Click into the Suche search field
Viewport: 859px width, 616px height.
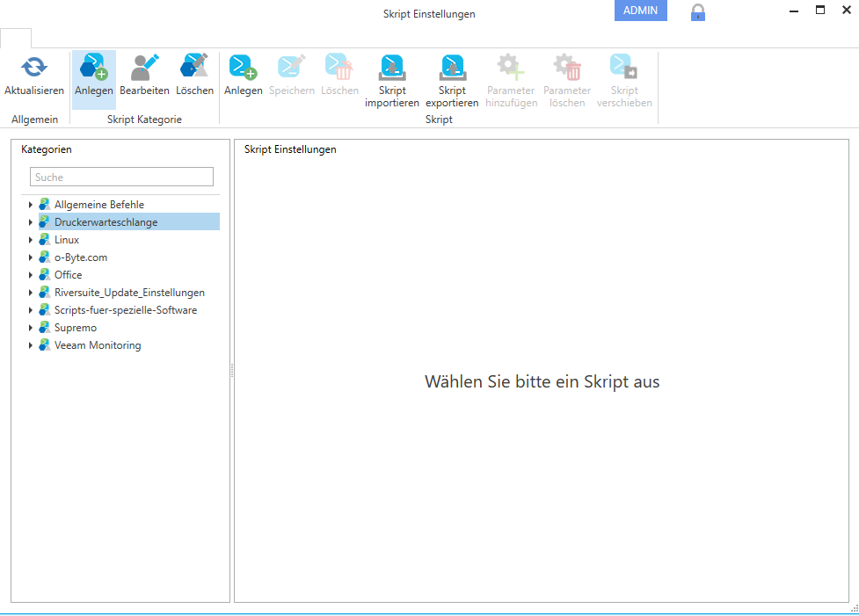pos(122,177)
